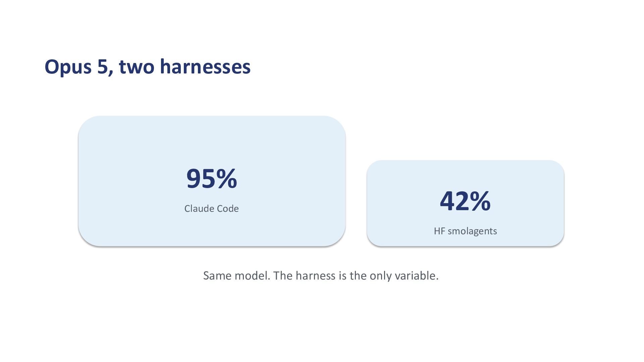Click the percent sign next to 42
Viewport: 644px width, 362px height.
[x=480, y=201]
